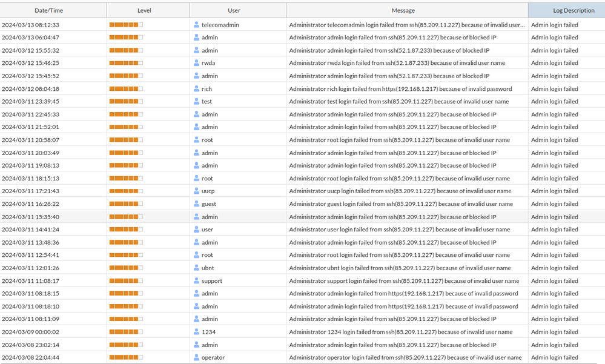Select the Log Description column header
This screenshot has width=605, height=364.
(x=565, y=10)
